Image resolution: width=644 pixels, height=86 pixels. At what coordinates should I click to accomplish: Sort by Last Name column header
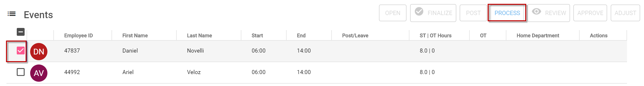(x=199, y=36)
